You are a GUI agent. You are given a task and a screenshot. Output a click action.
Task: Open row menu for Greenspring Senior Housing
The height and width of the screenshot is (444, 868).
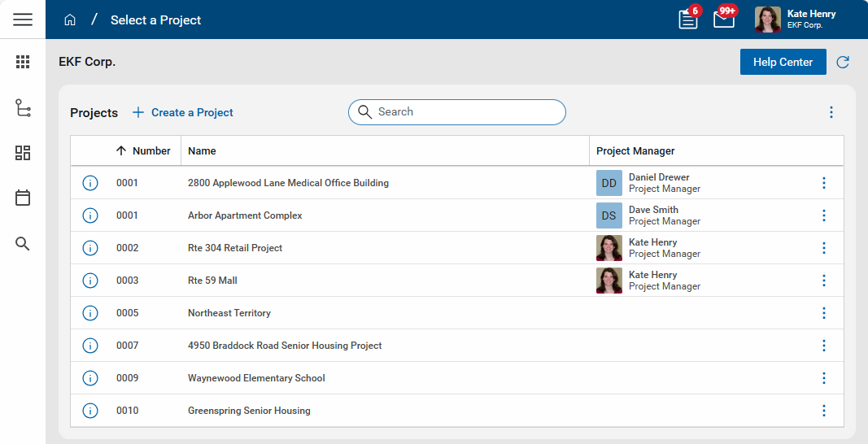coord(823,411)
